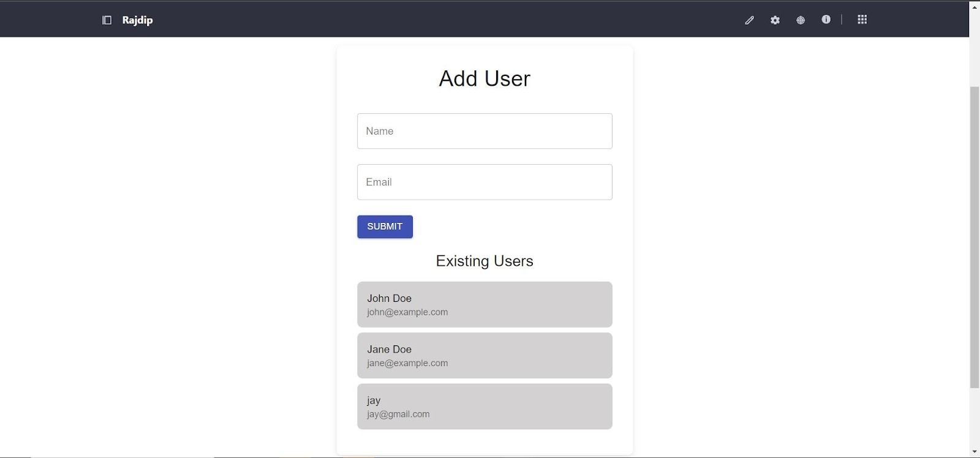980x458 pixels.
Task: Select the jay user card
Action: coord(484,406)
